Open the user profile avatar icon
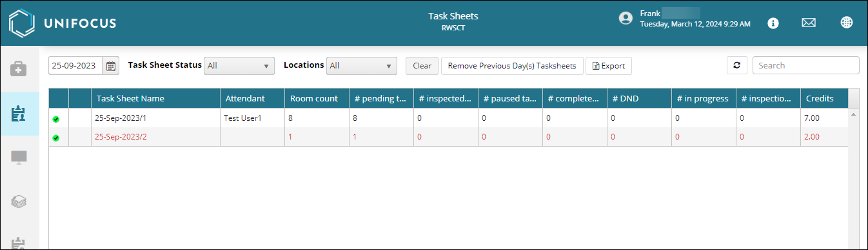 coord(625,18)
